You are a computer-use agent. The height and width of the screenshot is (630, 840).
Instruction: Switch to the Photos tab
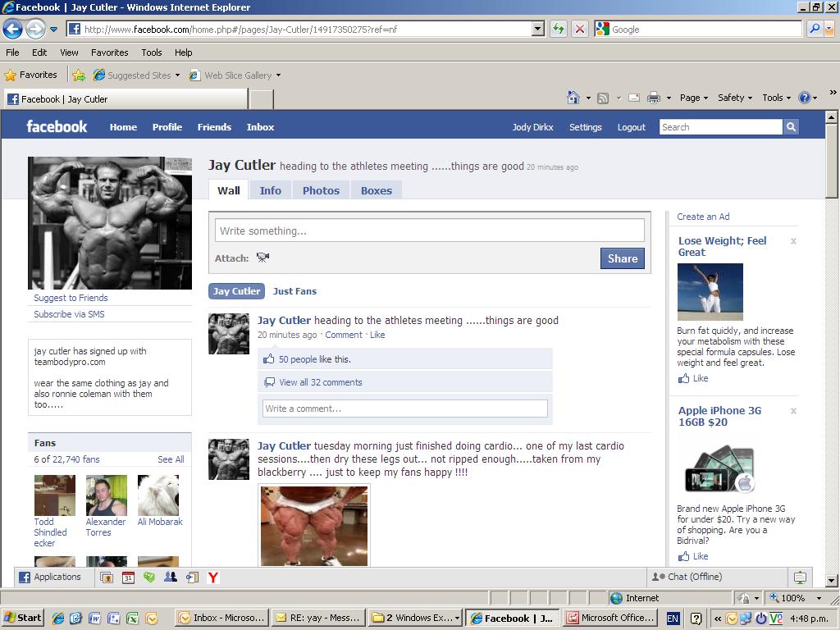[321, 190]
